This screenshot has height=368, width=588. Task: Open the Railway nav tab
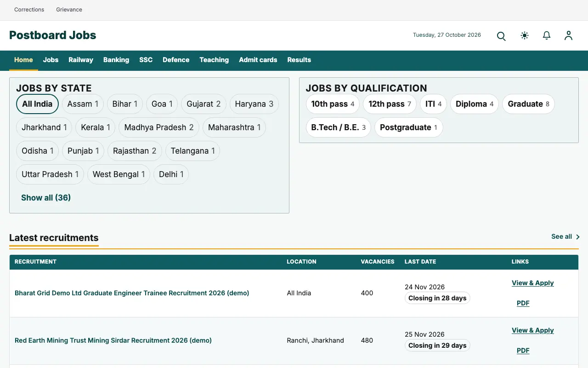(x=81, y=60)
